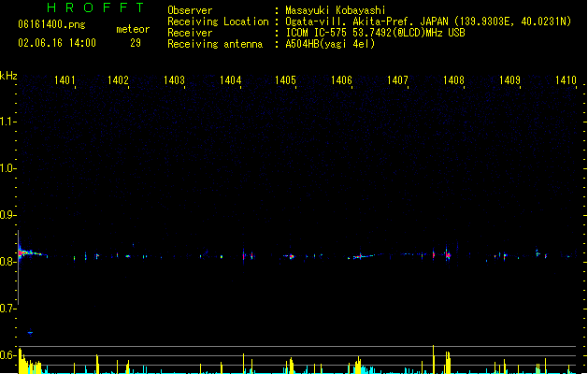Click the 1.1 frequency axis label

[x=7, y=122]
